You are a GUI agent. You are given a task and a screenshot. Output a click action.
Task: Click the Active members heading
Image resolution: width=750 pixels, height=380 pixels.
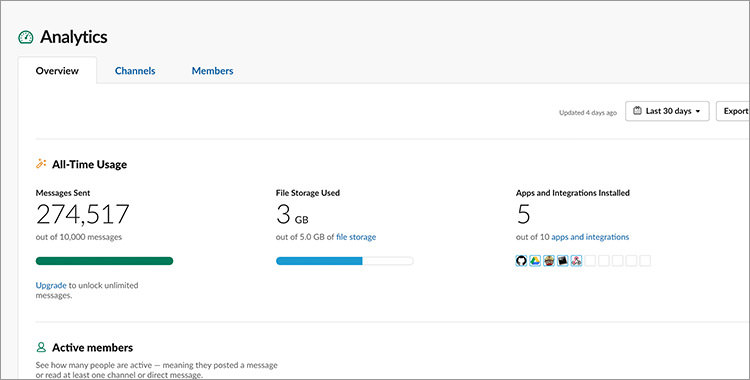92,347
